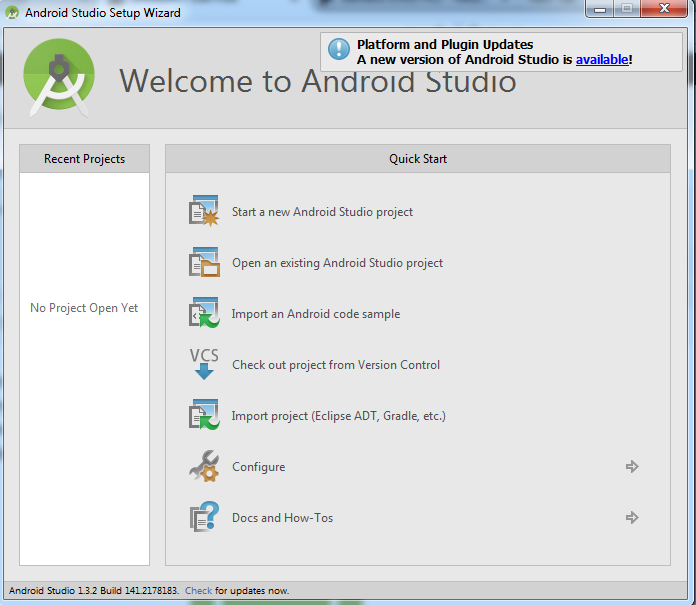
Task: Open the Docs and How-Tos label
Action: click(x=282, y=518)
